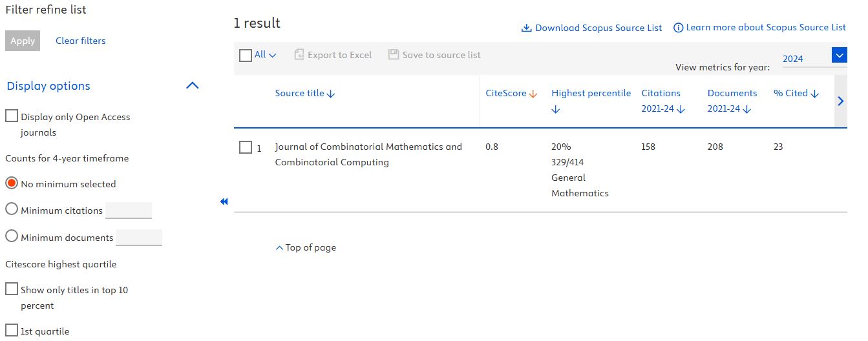Collapse the Display options section
868x341 pixels.
[192, 86]
